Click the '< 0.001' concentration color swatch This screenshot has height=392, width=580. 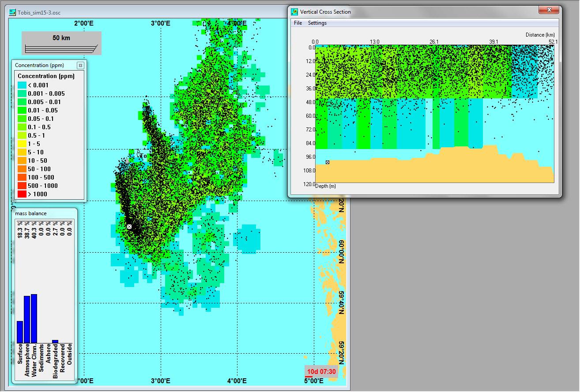click(22, 85)
